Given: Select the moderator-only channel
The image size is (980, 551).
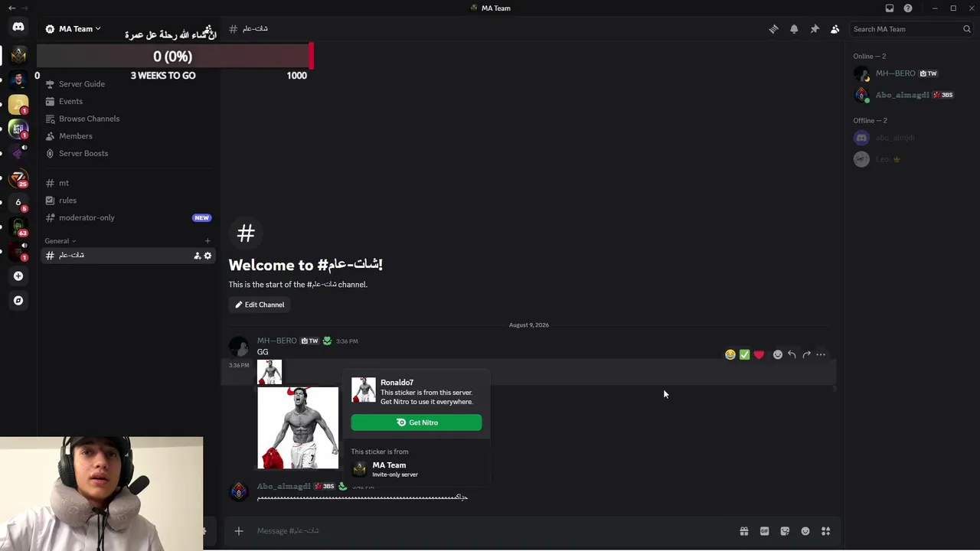Looking at the screenshot, I should [129, 218].
